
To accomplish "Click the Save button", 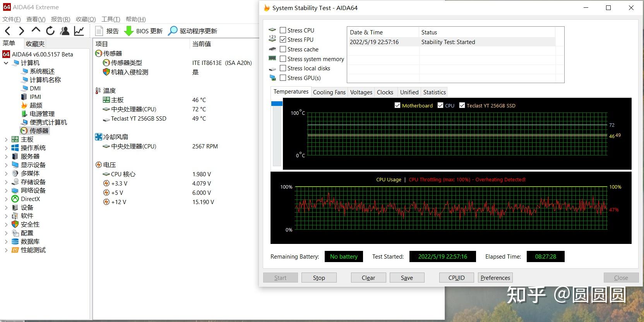I will coord(407,278).
